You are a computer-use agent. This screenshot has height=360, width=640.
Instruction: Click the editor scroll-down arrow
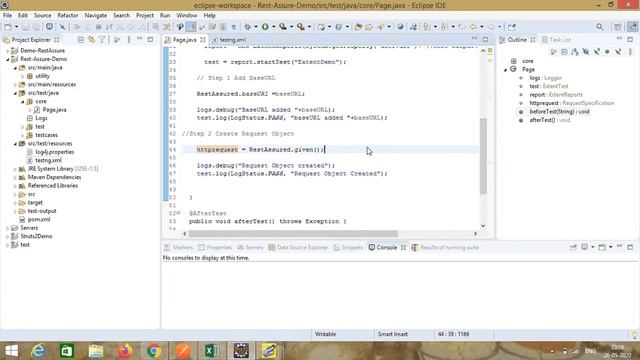483,226
